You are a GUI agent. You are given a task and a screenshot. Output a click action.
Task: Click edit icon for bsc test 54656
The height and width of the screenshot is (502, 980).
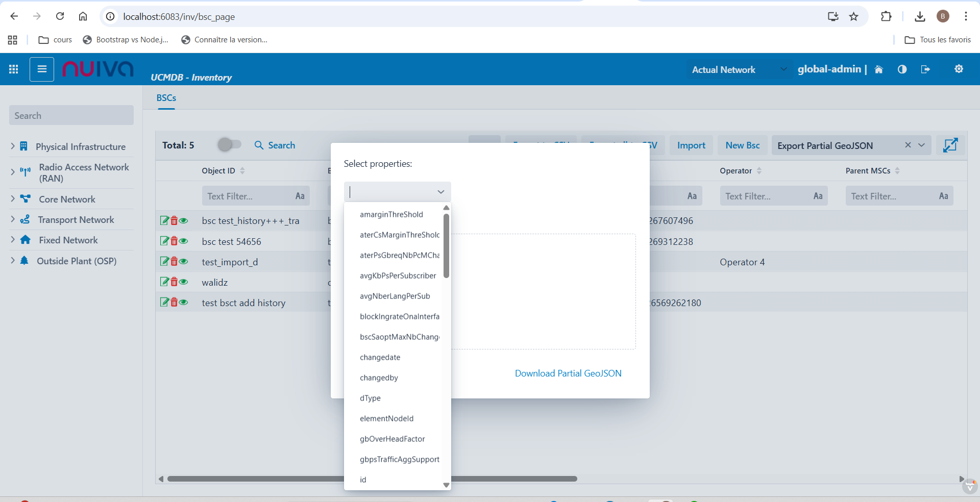click(x=164, y=241)
